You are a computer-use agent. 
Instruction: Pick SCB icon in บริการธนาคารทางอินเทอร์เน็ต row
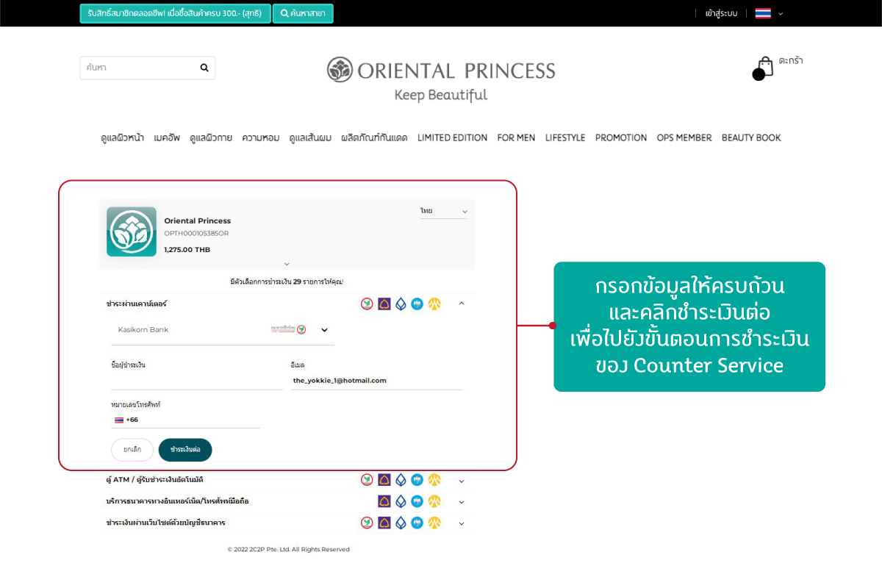pos(384,501)
